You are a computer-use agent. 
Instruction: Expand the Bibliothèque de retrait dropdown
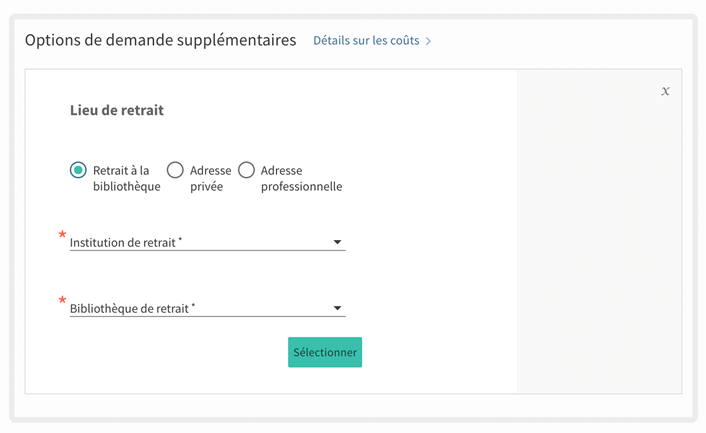click(x=200, y=308)
